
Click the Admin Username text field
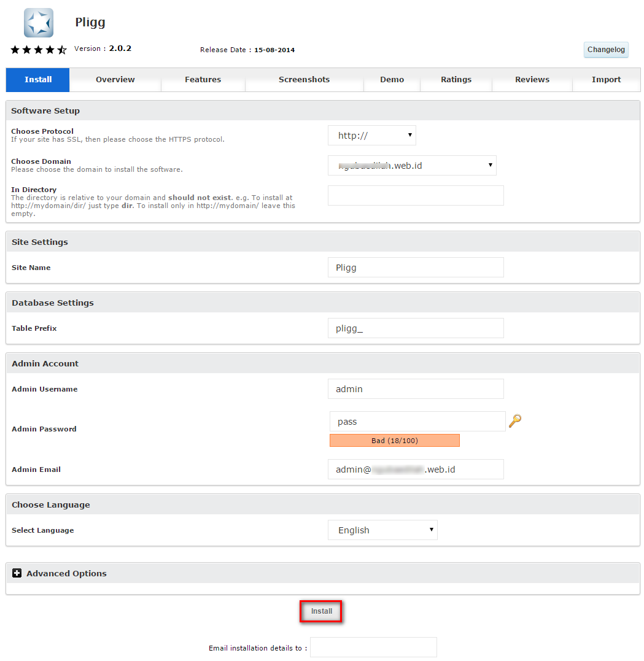pyautogui.click(x=416, y=389)
